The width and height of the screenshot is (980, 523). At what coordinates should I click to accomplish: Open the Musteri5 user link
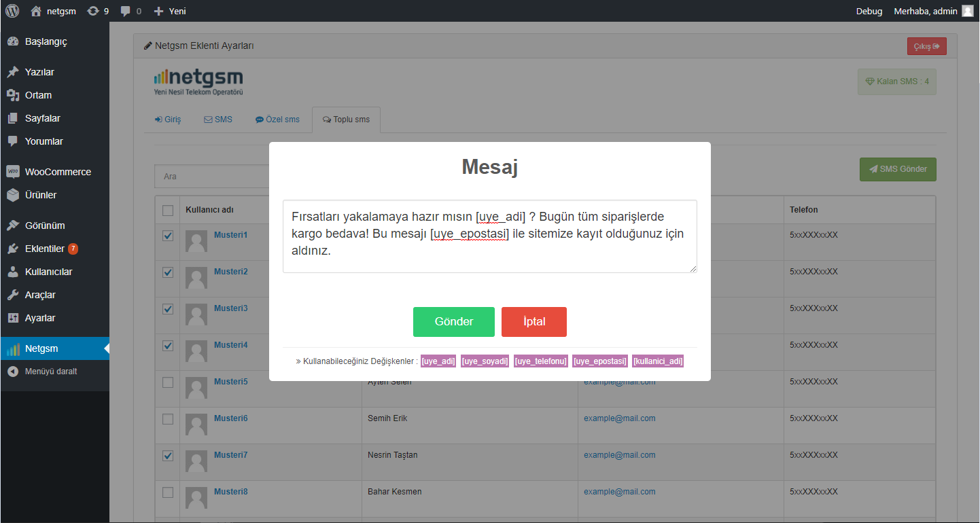coord(231,382)
